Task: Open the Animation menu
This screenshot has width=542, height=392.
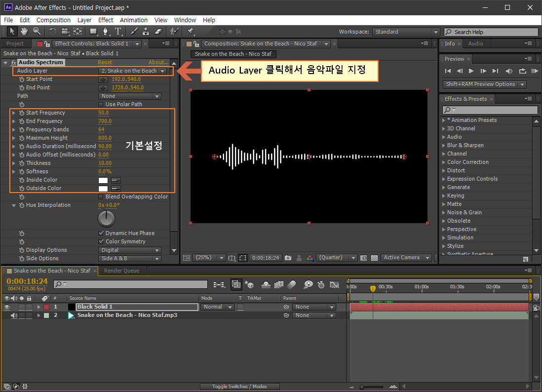Action: coord(133,20)
